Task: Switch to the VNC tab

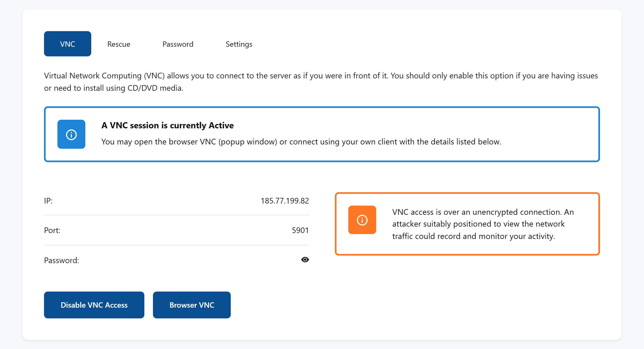Action: [67, 44]
